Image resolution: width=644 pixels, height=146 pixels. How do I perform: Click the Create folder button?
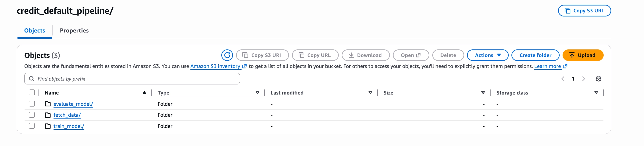click(x=535, y=55)
